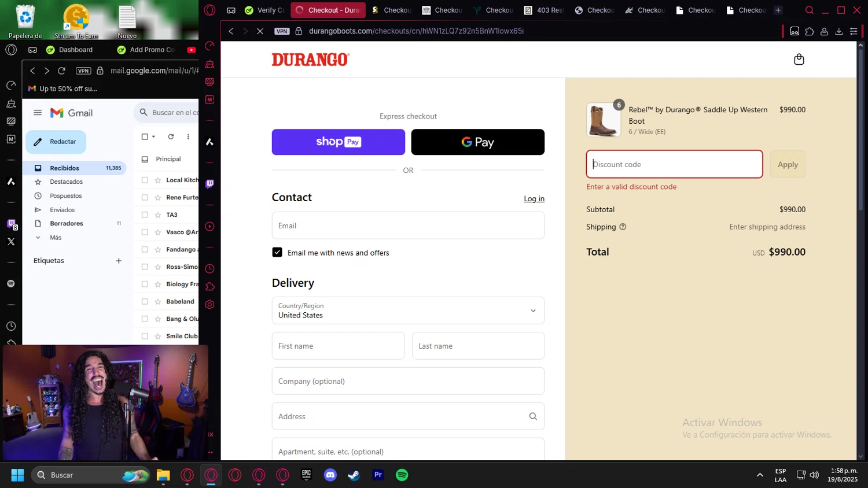Star the Babeland email
This screenshot has width=868, height=488.
point(157,301)
